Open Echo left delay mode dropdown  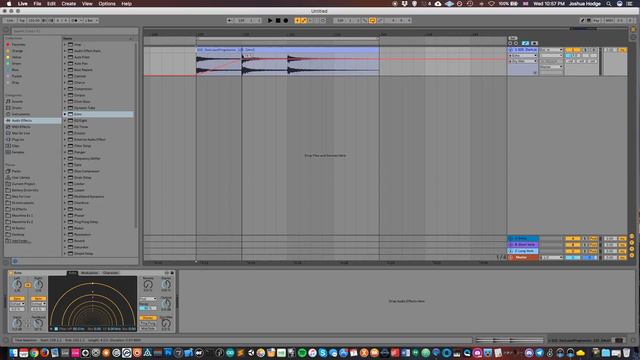coord(17,304)
